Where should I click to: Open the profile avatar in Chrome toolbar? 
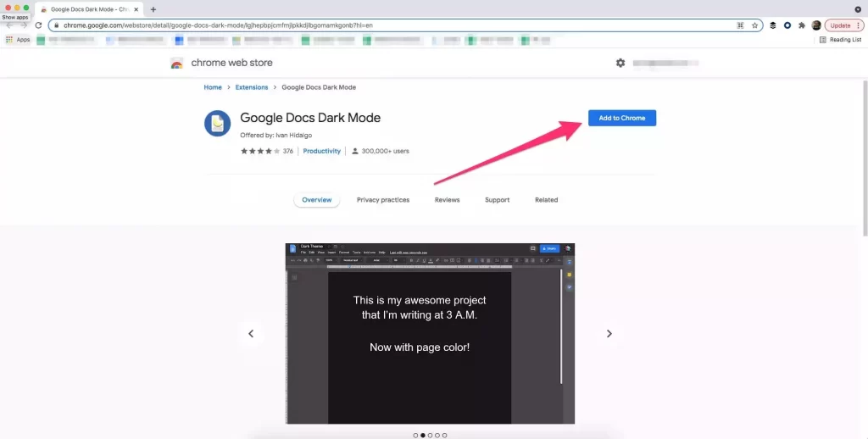816,25
